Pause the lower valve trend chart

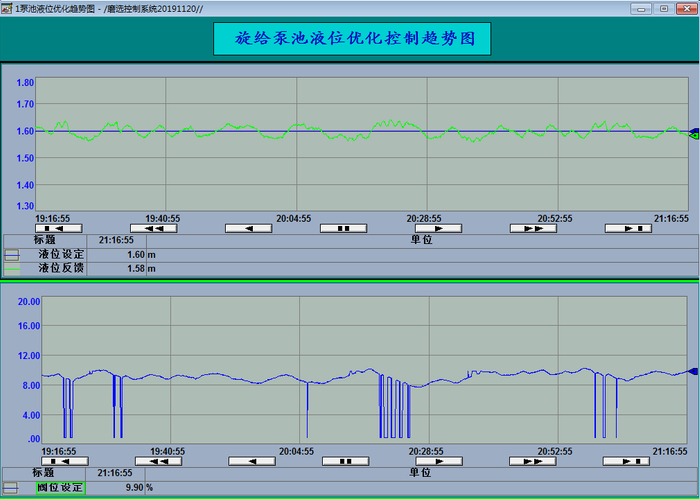click(346, 461)
